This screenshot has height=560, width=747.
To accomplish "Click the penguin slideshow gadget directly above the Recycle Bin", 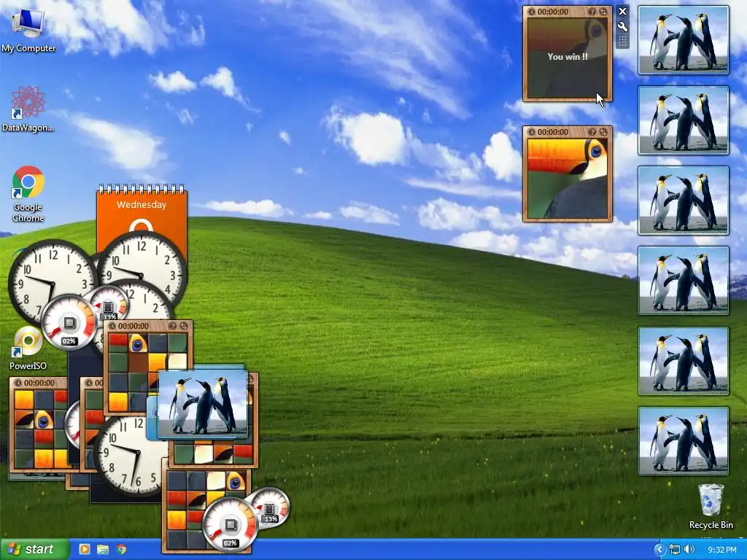I will (x=683, y=441).
